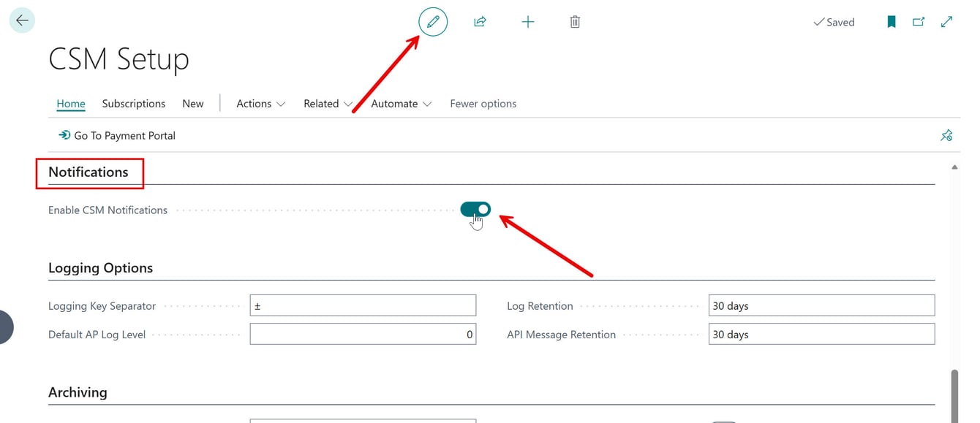Image resolution: width=980 pixels, height=423 pixels.
Task: Disable the Enable CSM Notifications toggle
Action: point(475,210)
